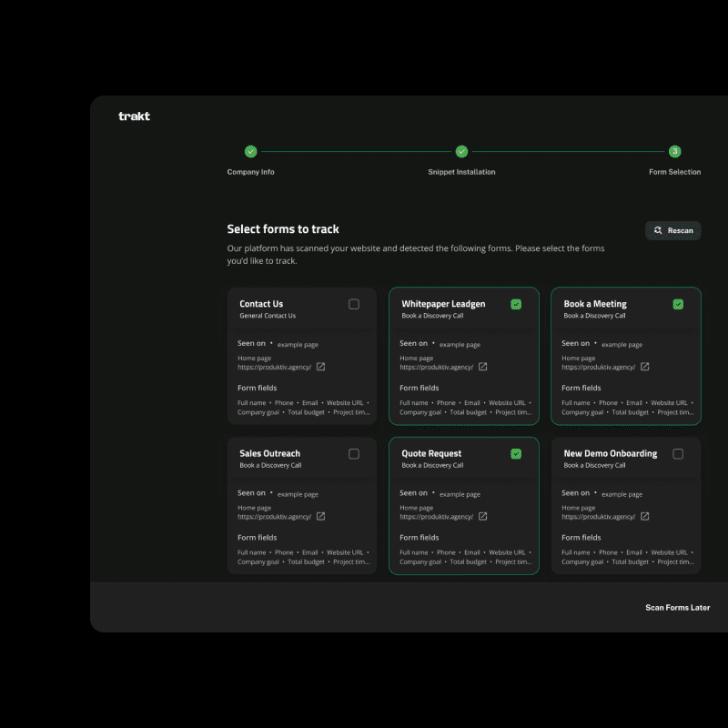Check the Sales Outreach checkbox
This screenshot has width=728, height=728.
[354, 453]
